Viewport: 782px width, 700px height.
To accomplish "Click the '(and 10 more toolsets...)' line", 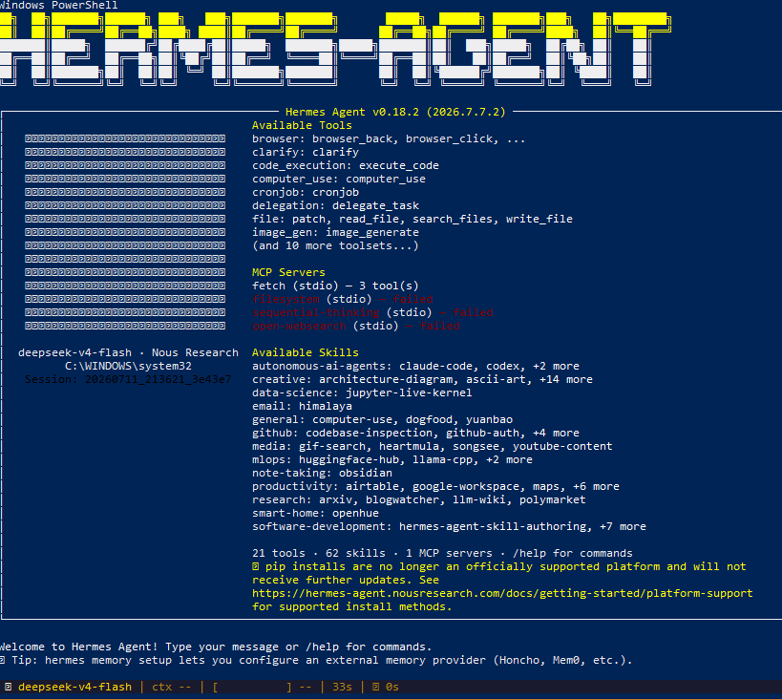I will tap(335, 246).
